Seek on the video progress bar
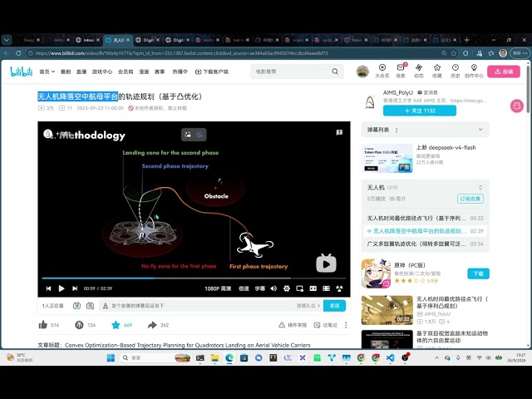Screen dimensions: 532x399 [x=194, y=278]
